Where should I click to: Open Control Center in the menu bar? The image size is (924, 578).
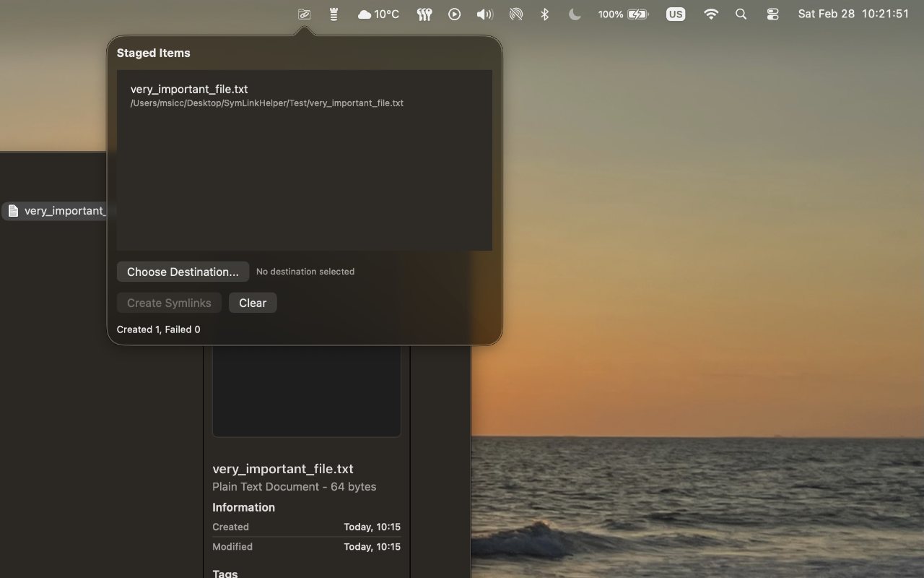tap(772, 14)
